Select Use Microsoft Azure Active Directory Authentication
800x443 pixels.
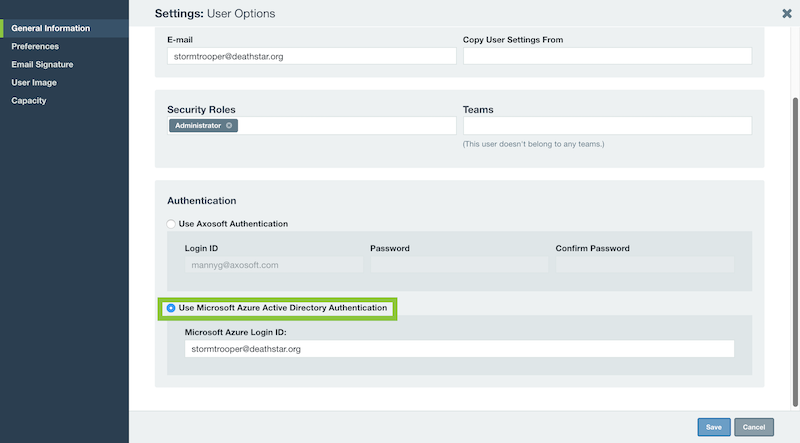(x=171, y=308)
